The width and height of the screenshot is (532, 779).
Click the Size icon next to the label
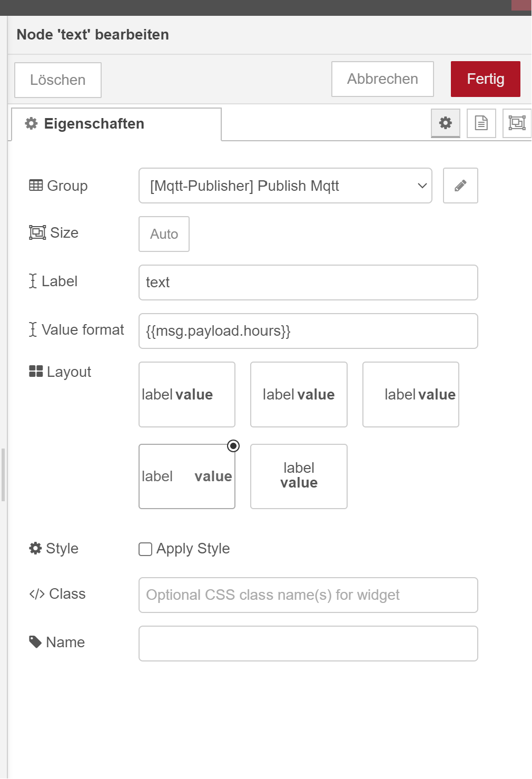(37, 232)
